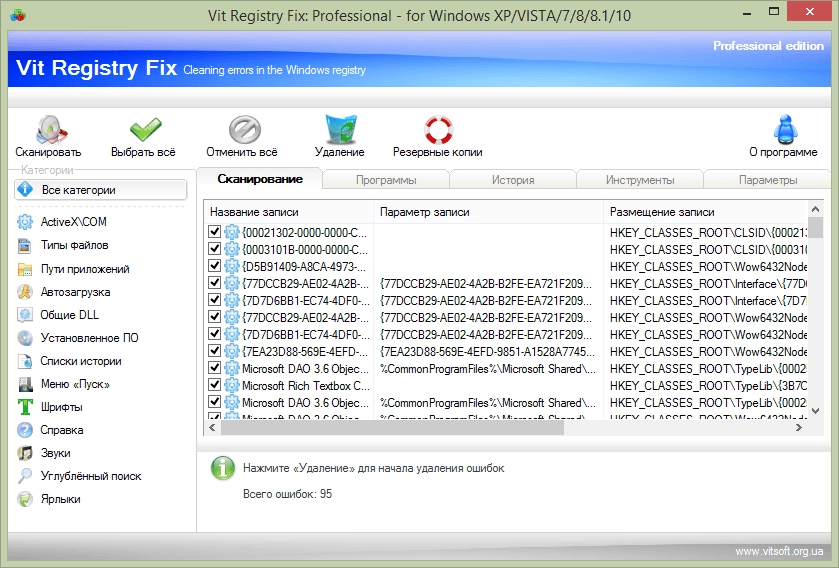Image resolution: width=839 pixels, height=568 pixels.
Task: Click the Всего ошибок: 95 text
Action: coord(287,494)
